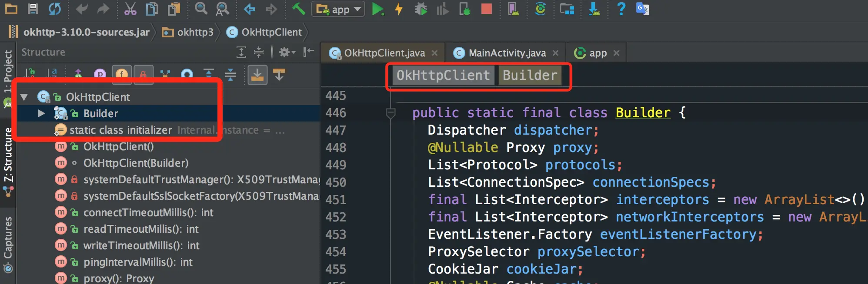Image resolution: width=868 pixels, height=284 pixels.
Task: Toggle Sort Alphabetically in Structure
Action: [52, 75]
